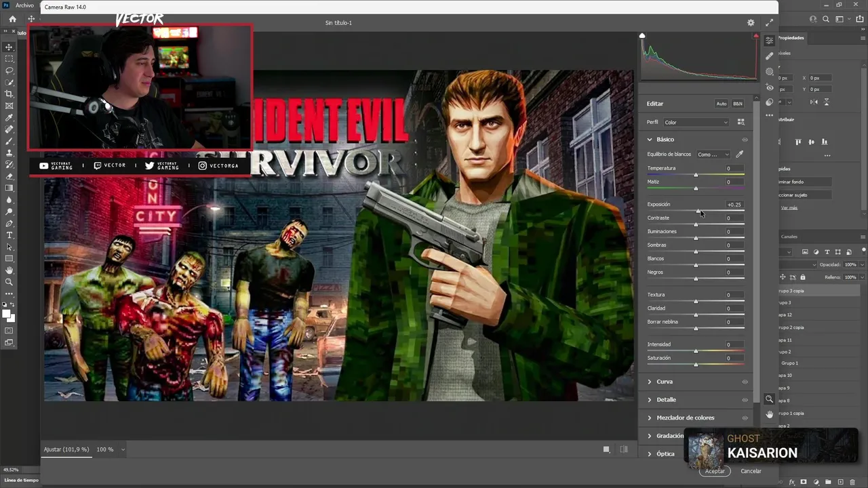Toggle highlight clipping warning on histogram
The height and width of the screenshot is (488, 868).
[755, 36]
